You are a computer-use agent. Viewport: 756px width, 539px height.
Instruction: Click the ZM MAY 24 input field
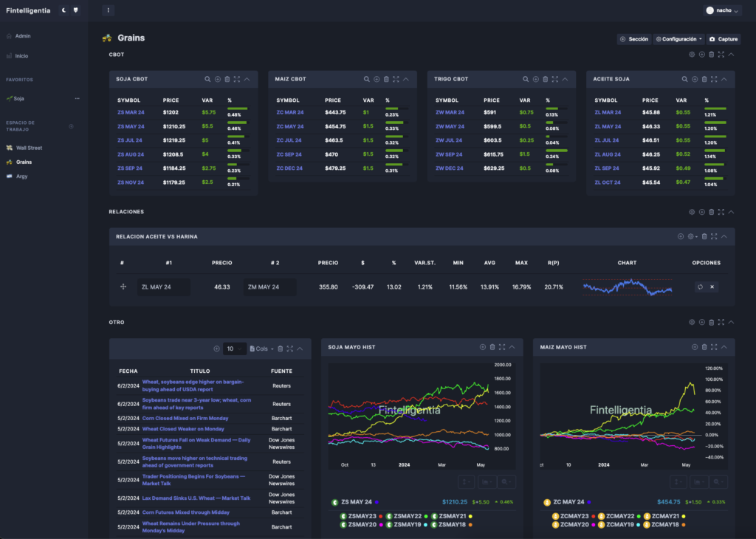click(270, 287)
